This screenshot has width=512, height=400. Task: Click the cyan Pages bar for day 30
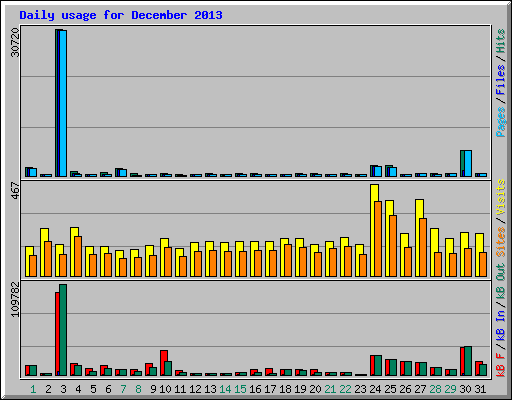point(468,163)
